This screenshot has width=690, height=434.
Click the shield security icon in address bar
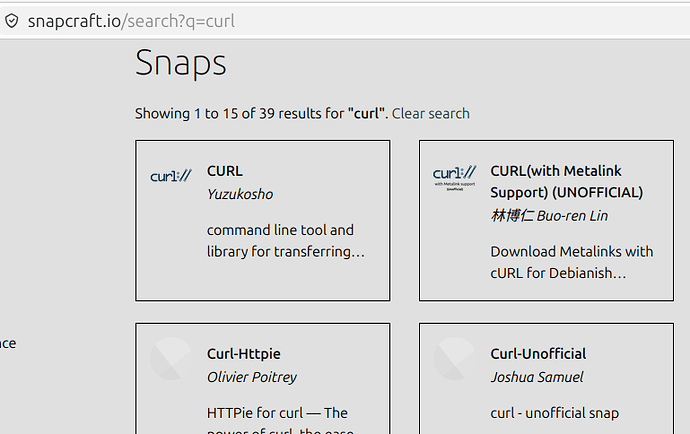click(x=11, y=21)
